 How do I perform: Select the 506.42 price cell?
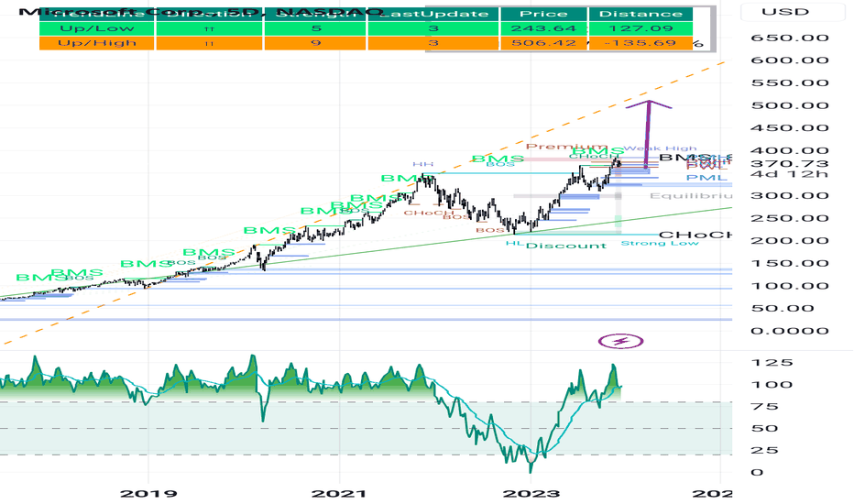click(x=543, y=43)
